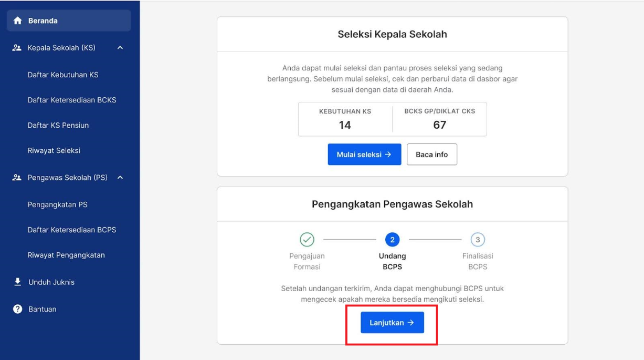This screenshot has height=360, width=644.
Task: Open Daftar Ketersediaan BCPS
Action: click(x=72, y=230)
